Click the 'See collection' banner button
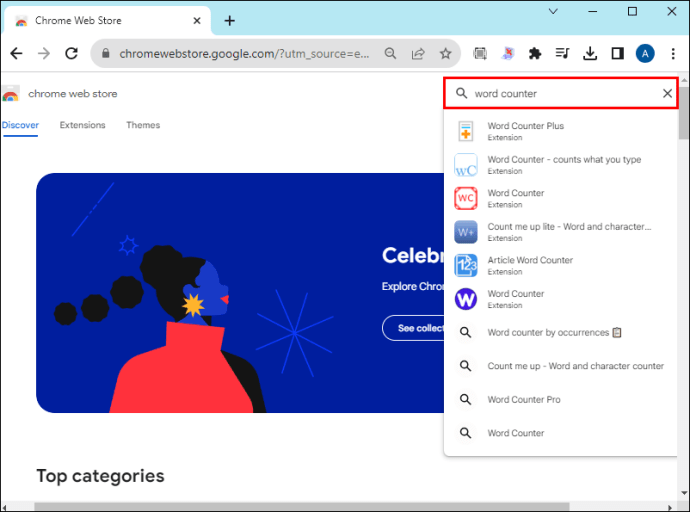Viewport: 690px width, 512px height. point(414,328)
